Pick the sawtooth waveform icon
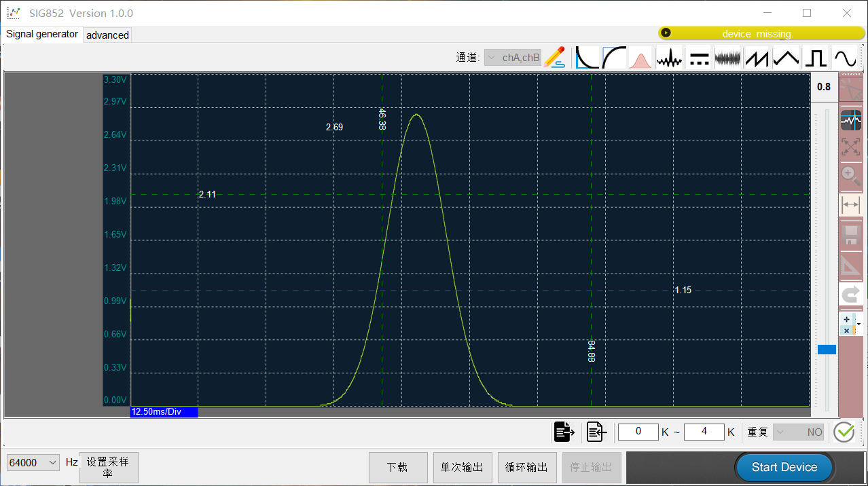 click(757, 58)
